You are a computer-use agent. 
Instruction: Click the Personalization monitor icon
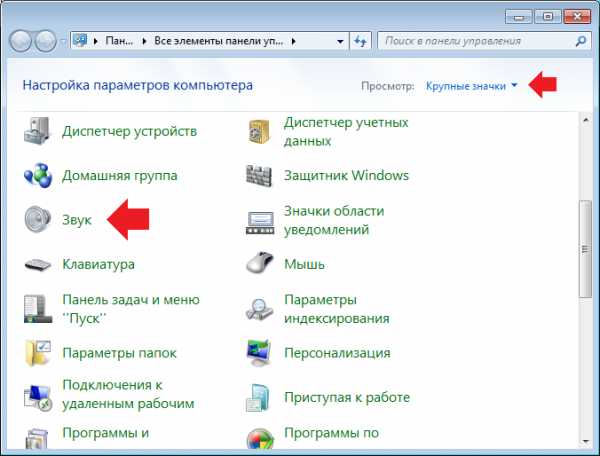point(259,353)
